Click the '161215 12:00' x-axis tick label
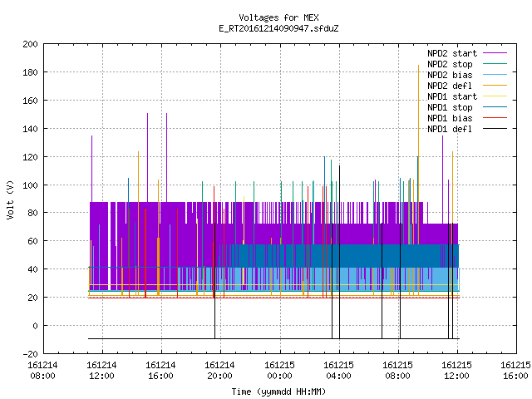This screenshot has width=532, height=399. tap(456, 371)
